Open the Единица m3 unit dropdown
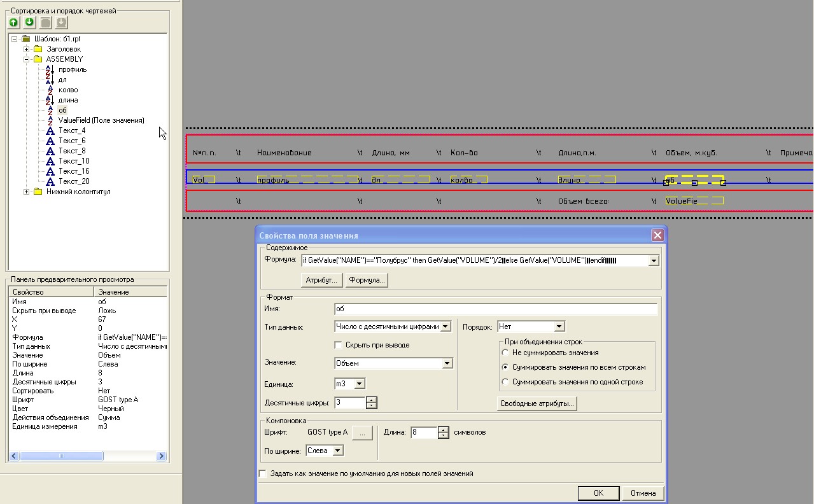 pos(360,384)
